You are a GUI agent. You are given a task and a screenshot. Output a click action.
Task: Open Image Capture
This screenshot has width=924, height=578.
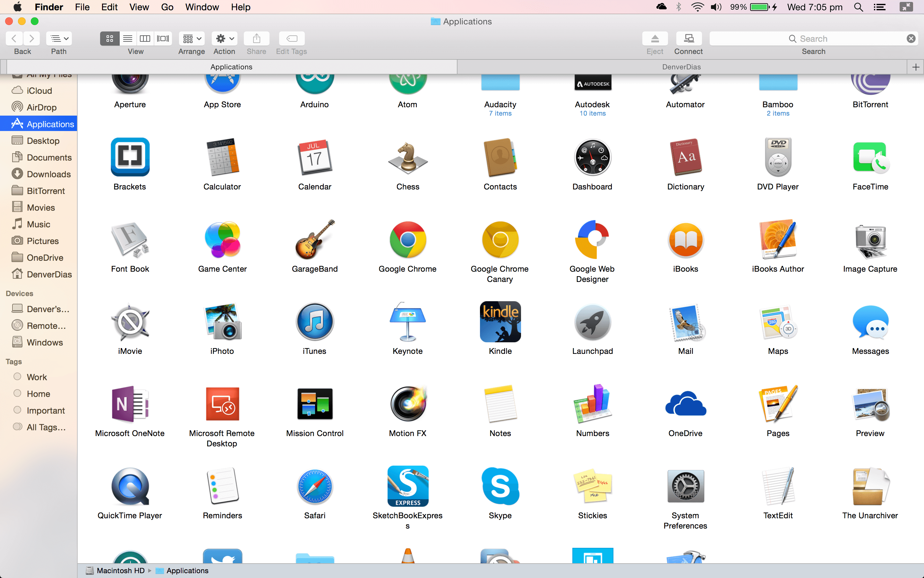[870, 241]
